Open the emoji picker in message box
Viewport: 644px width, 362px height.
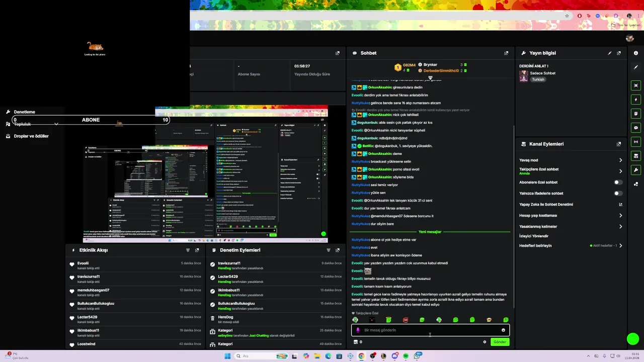pos(503,330)
